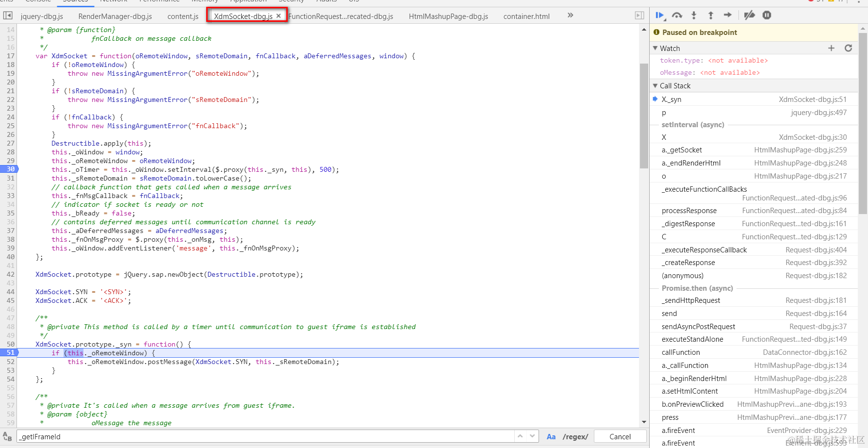
Task: Set a breakpoint on line 28
Action: point(10,152)
